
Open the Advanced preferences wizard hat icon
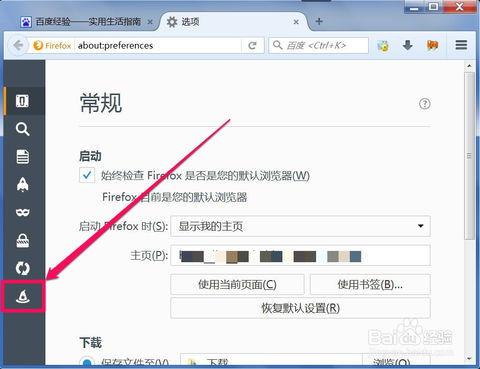click(x=23, y=296)
